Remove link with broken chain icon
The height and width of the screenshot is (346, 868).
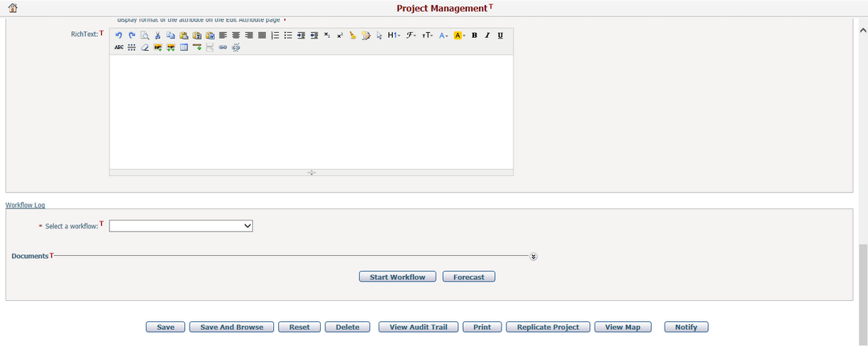235,47
